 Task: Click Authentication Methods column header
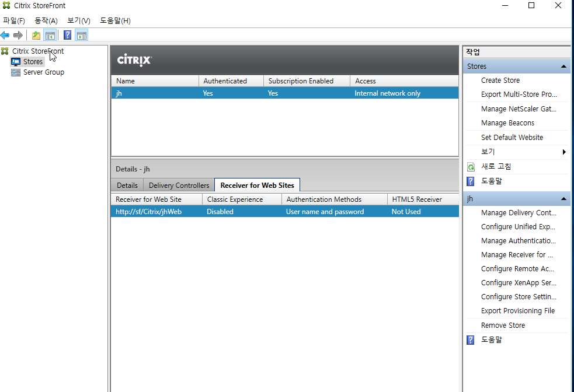[335, 199]
